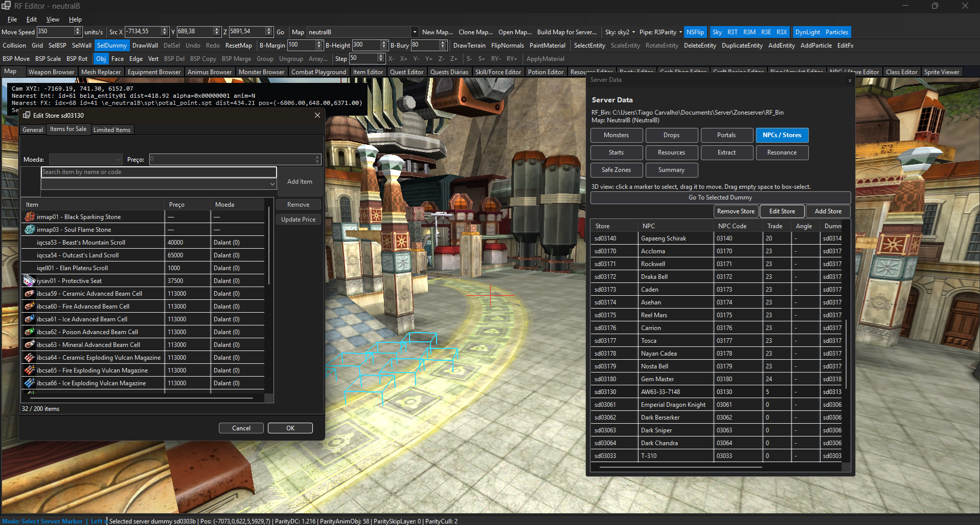Click the Poison Advanced Beam Cell icon
This screenshot has height=525, width=980.
click(x=30, y=332)
